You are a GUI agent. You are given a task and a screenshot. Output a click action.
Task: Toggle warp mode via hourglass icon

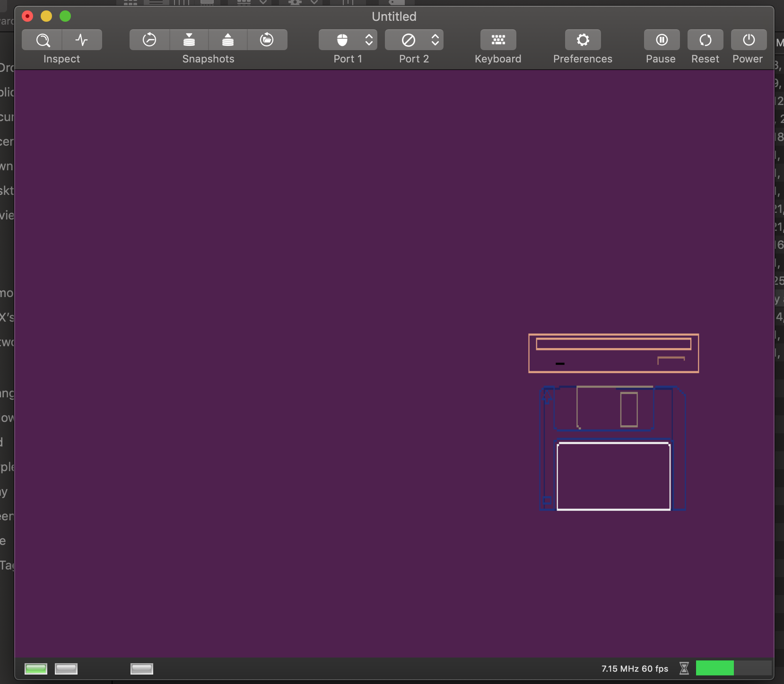coord(684,668)
